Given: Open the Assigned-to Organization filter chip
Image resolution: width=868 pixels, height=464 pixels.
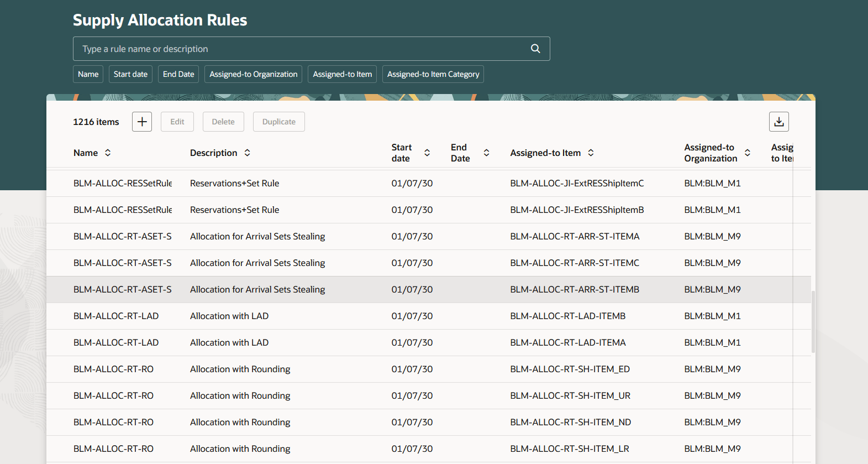Looking at the screenshot, I should tap(253, 74).
